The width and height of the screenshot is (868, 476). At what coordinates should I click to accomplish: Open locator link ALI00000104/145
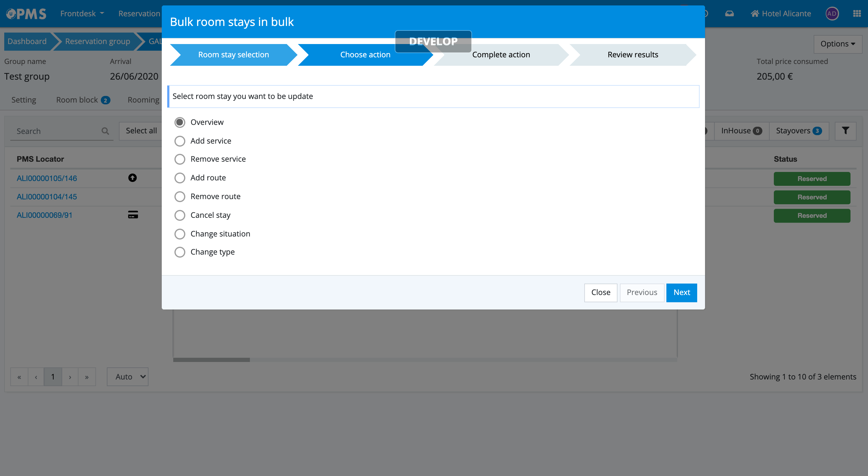(x=47, y=197)
